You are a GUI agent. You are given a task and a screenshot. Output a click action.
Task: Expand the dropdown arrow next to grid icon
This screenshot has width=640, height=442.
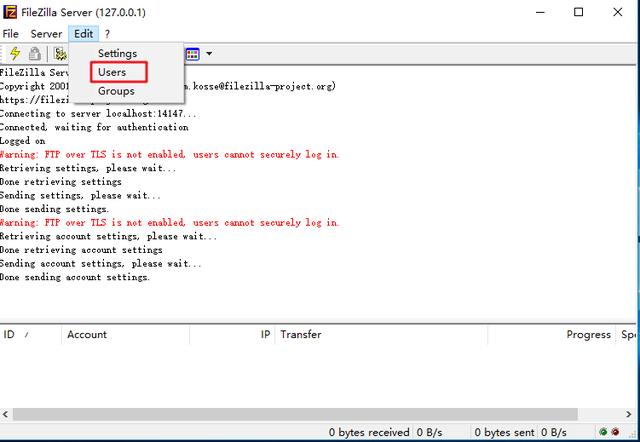(x=209, y=53)
